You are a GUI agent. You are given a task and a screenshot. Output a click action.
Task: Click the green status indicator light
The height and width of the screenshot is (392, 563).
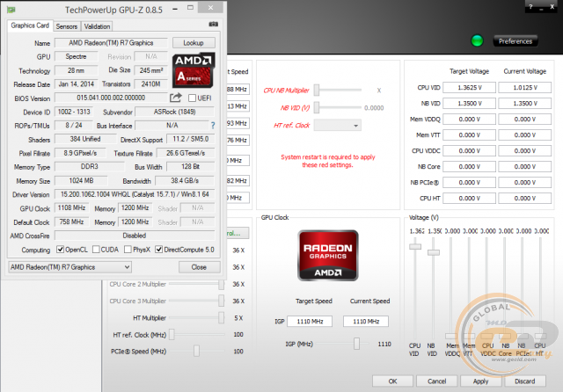point(477,40)
